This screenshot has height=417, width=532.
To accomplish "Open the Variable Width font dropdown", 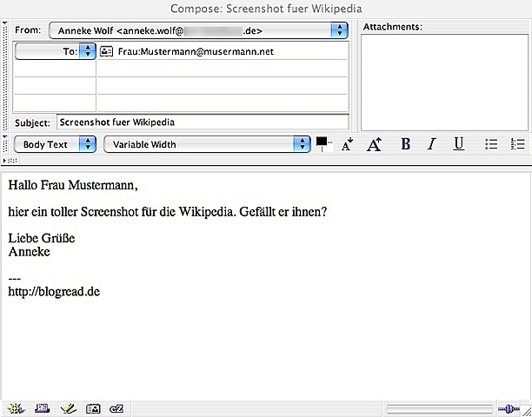I will click(207, 145).
